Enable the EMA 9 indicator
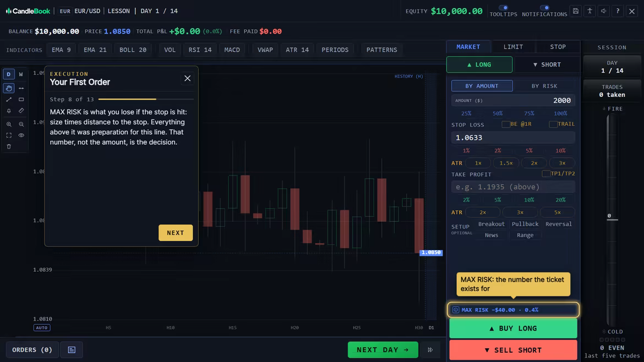Image resolution: width=644 pixels, height=362 pixels. [x=61, y=50]
